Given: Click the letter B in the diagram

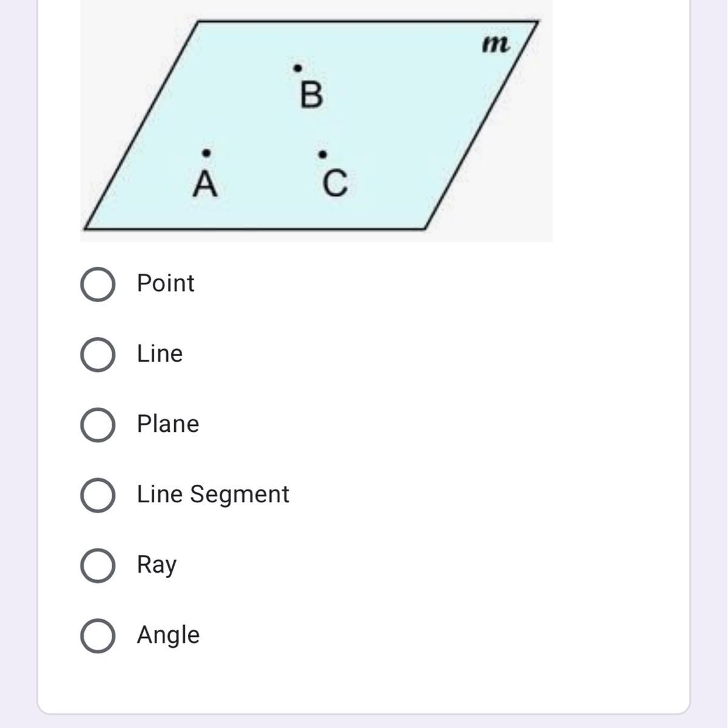Looking at the screenshot, I should tap(311, 95).
